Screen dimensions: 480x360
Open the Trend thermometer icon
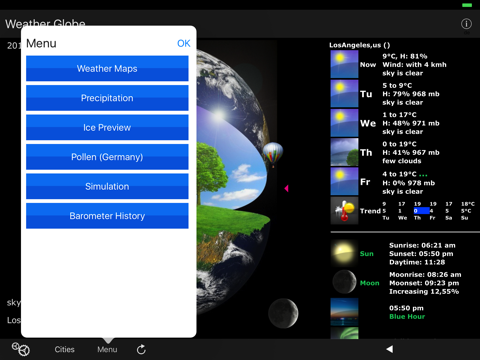[344, 211]
